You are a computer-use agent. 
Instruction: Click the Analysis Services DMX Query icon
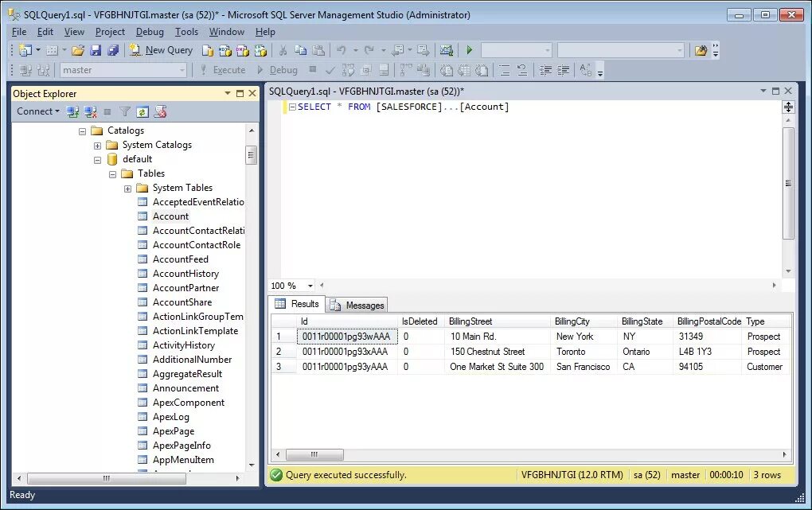point(242,50)
